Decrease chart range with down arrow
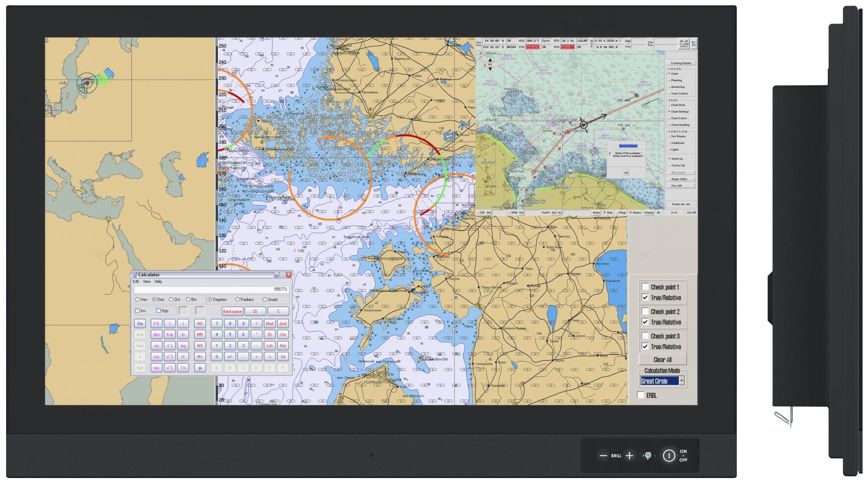The width and height of the screenshot is (868, 482). click(x=490, y=69)
